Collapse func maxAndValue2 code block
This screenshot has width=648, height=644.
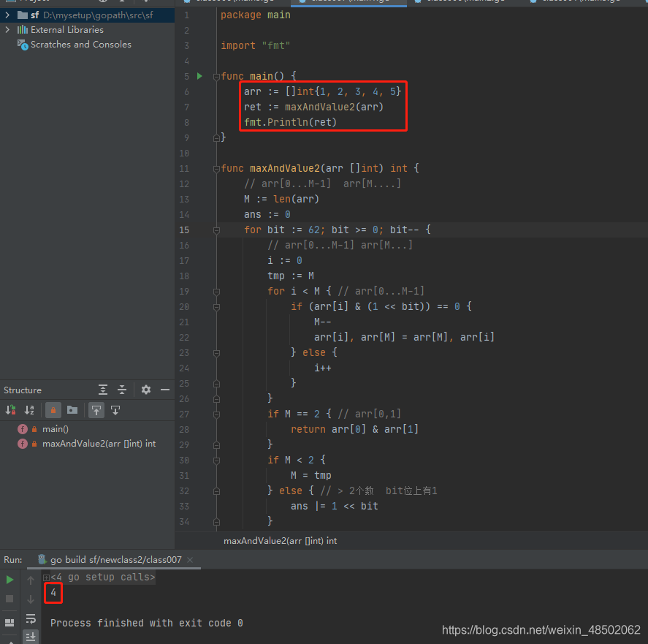216,169
